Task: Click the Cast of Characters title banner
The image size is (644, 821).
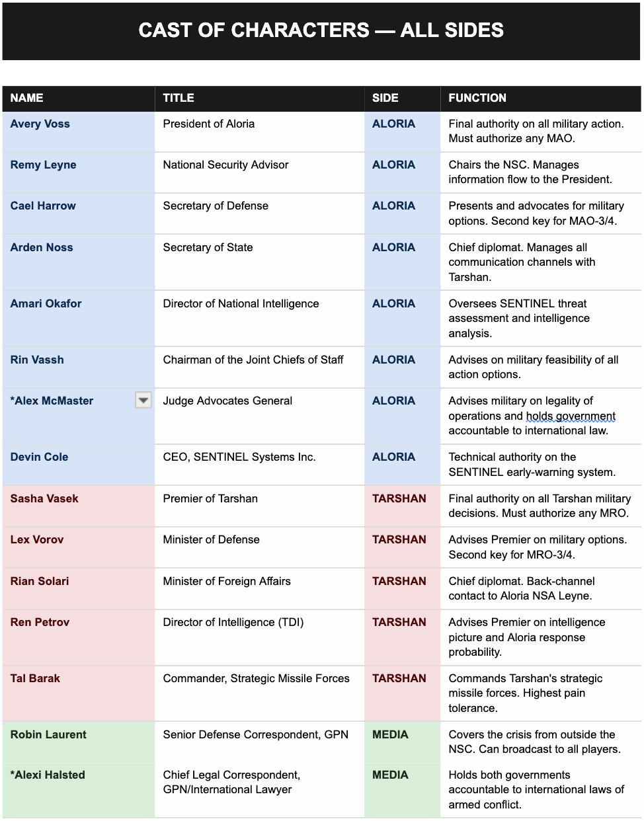Action: tap(321, 30)
